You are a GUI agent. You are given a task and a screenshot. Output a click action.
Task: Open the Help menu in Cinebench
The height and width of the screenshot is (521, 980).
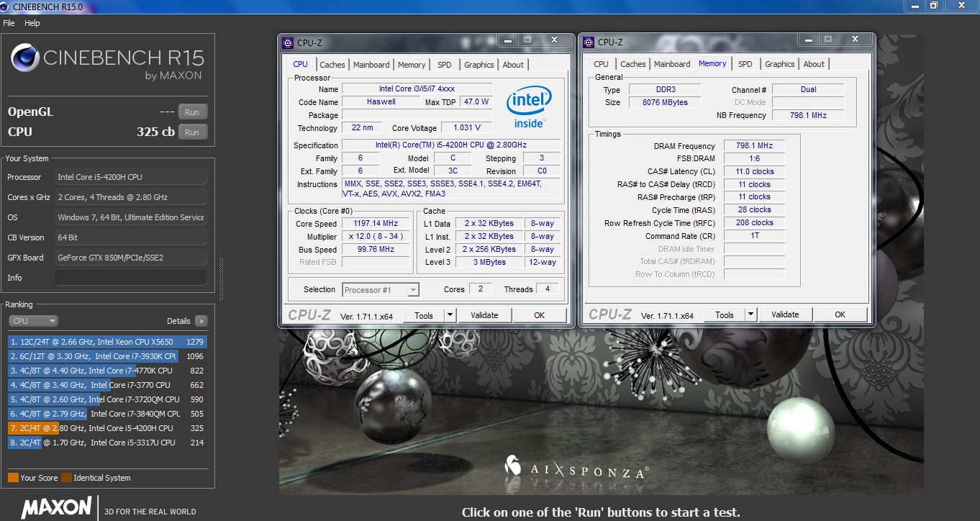pos(32,23)
